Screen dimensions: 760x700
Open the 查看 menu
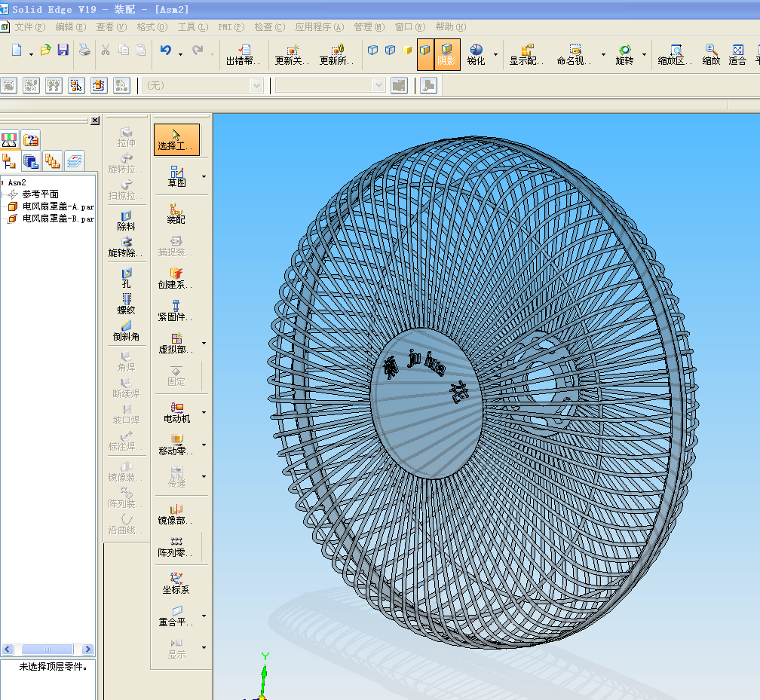[112, 27]
